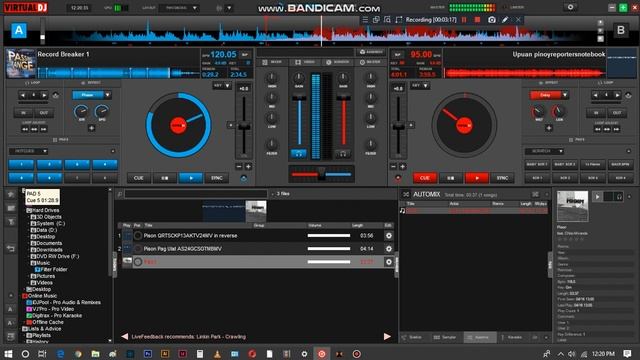
Task: Adjust deck A pitch fader
Action: (x=244, y=127)
